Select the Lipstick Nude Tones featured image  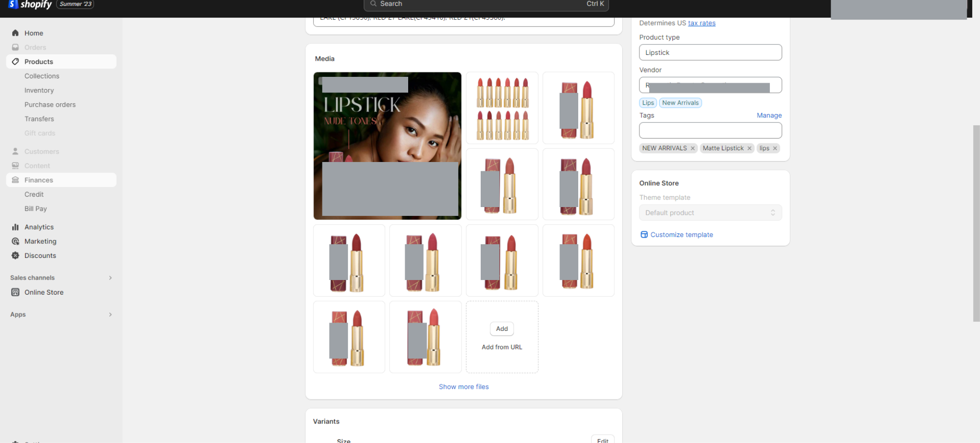[x=387, y=146]
